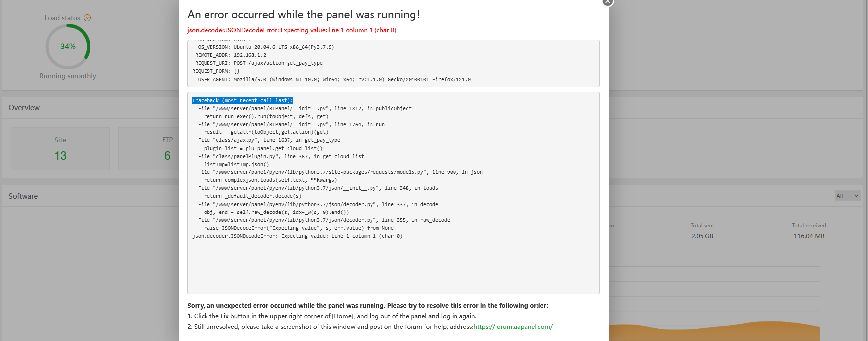Click the Total sent 2.05 GB value
Screen dimensions: 868x341
point(702,236)
